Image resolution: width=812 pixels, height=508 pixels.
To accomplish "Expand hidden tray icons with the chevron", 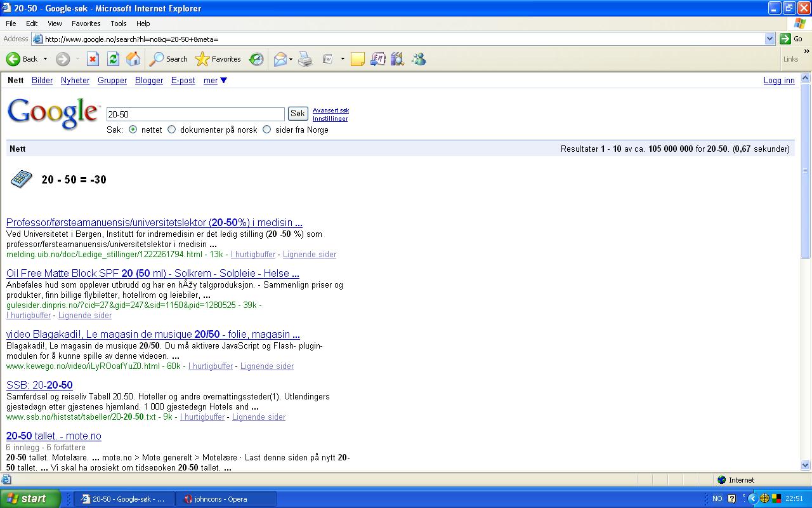I will 753,499.
